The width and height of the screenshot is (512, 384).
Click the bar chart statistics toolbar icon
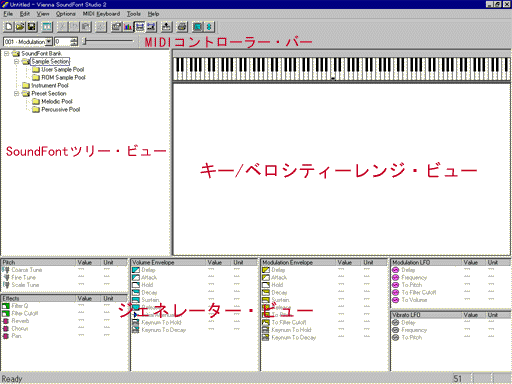coord(128,27)
